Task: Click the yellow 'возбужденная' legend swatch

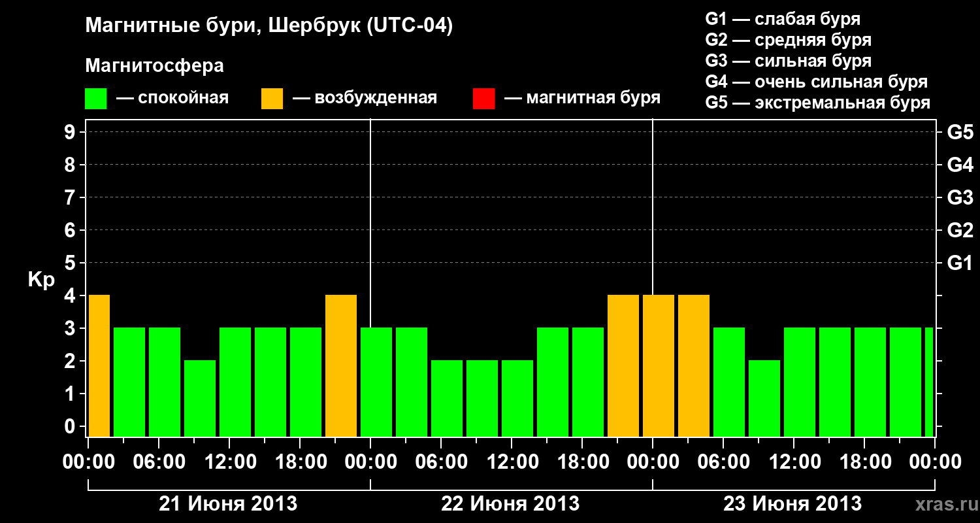Action: coord(272,99)
